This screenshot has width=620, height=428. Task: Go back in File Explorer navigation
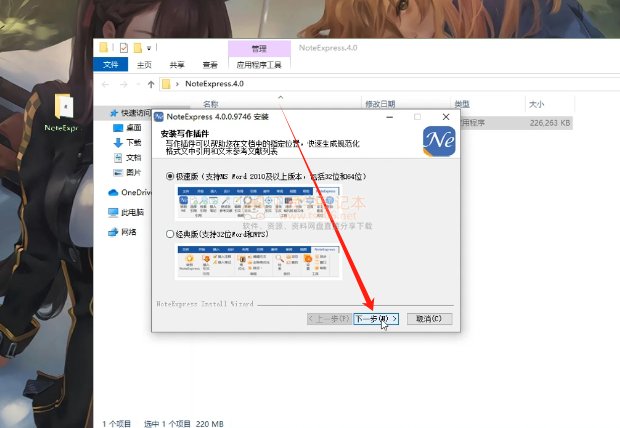point(105,84)
